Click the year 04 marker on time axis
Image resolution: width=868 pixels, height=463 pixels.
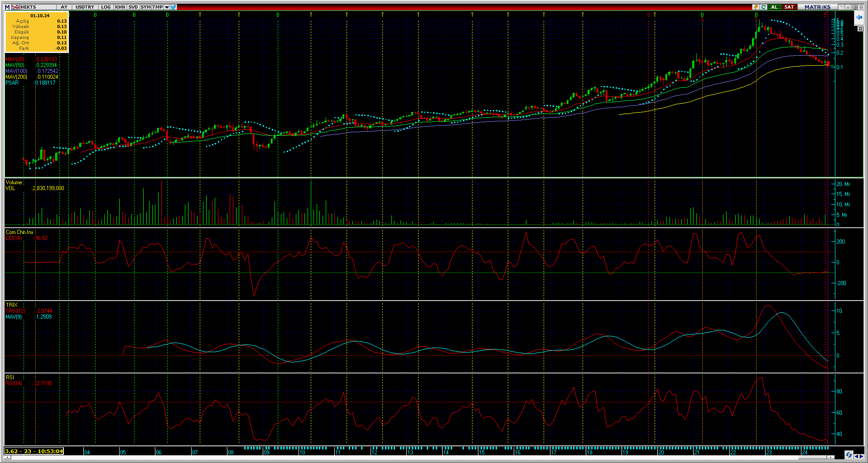pos(87,452)
